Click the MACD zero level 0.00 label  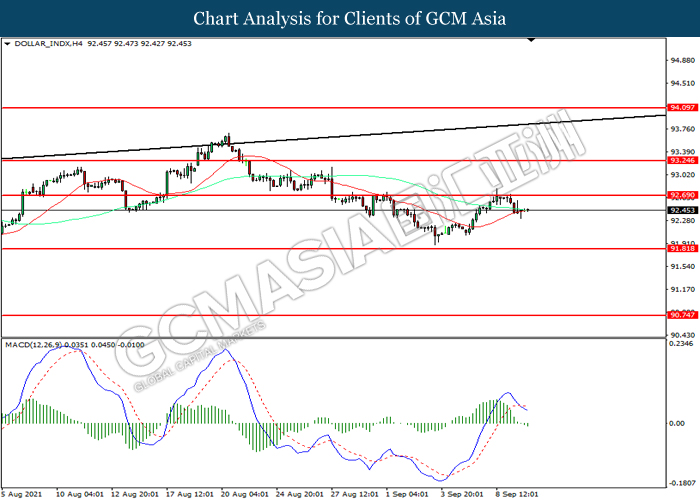tap(677, 423)
